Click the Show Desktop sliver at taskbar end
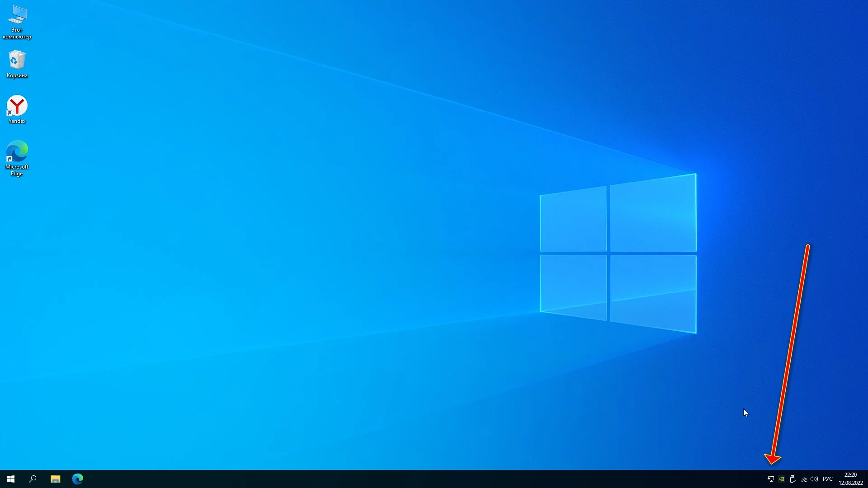This screenshot has height=488, width=868. 866,479
